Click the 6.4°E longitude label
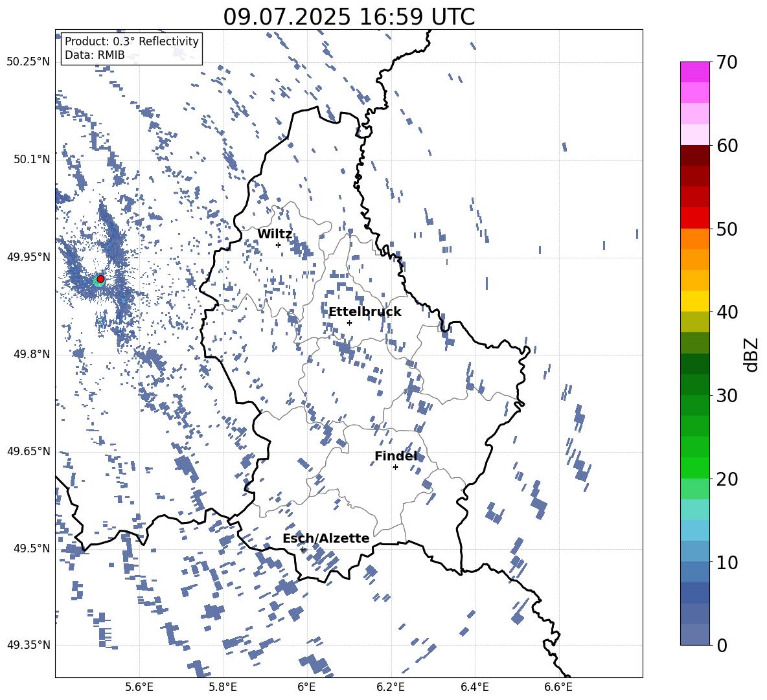The width and height of the screenshot is (767, 700). point(474,687)
